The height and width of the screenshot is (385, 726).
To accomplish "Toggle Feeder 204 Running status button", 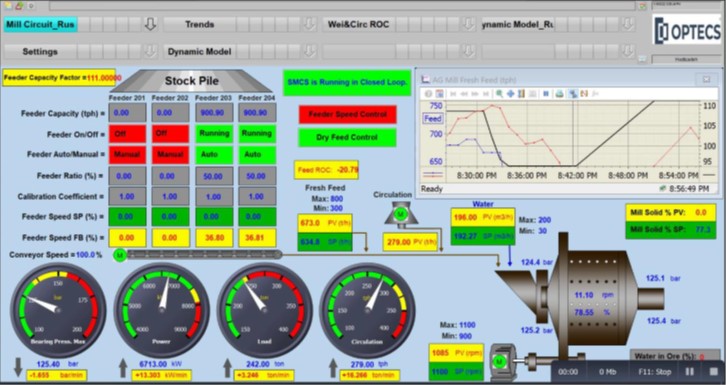I will pyautogui.click(x=257, y=133).
